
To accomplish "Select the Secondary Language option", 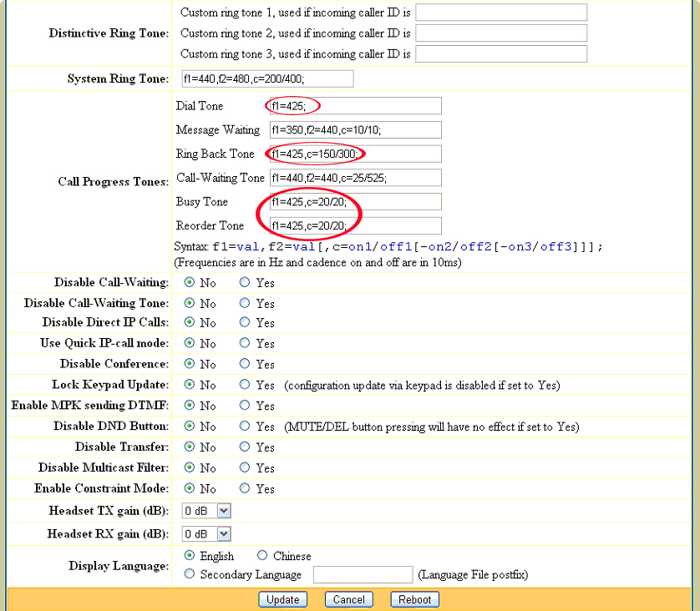I will tap(190, 573).
